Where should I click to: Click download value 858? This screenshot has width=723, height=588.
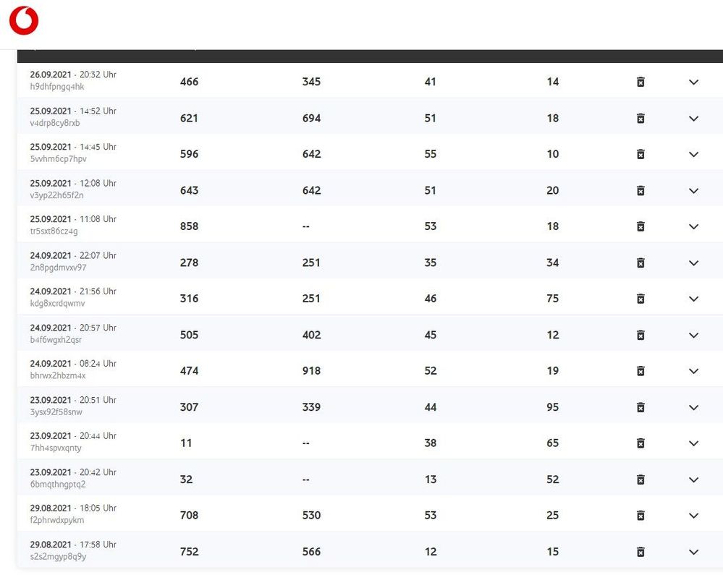[189, 226]
